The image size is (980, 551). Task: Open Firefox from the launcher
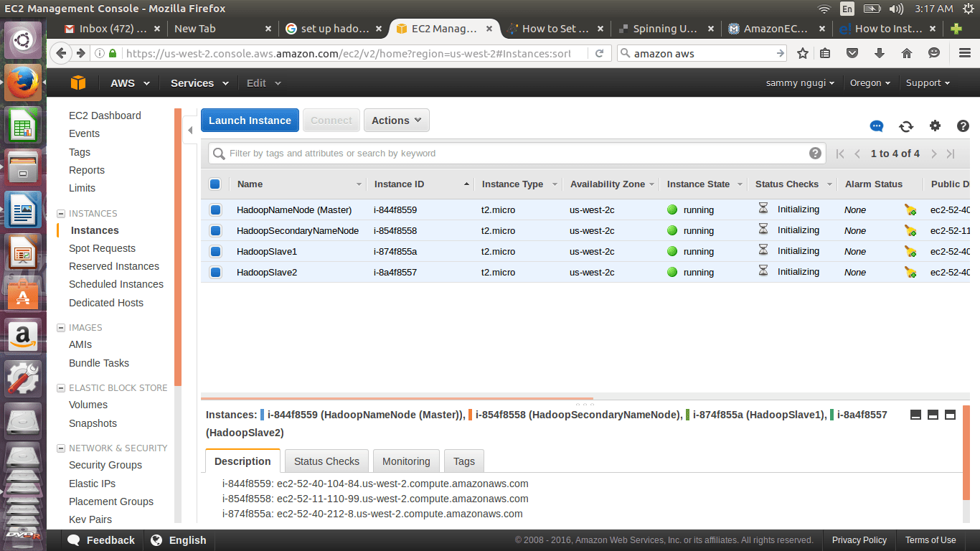(x=22, y=82)
